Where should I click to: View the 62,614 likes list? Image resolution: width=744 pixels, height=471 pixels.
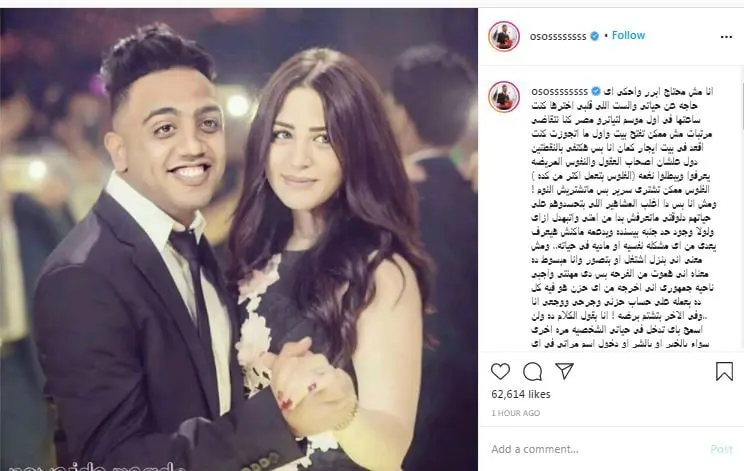(521, 394)
